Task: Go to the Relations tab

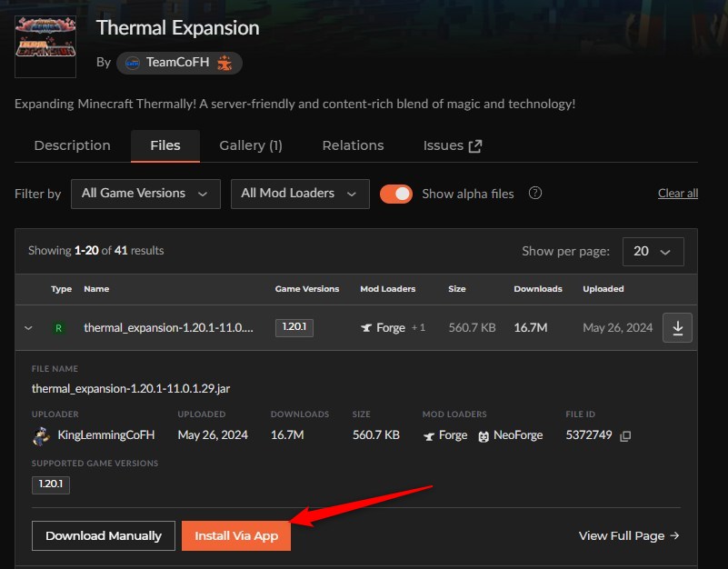Action: pyautogui.click(x=353, y=145)
